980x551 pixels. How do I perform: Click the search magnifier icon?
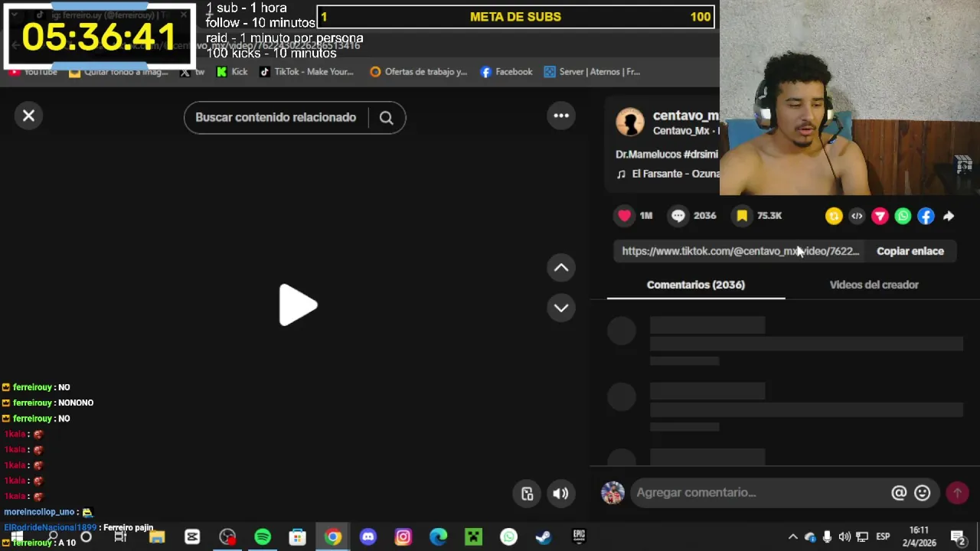click(386, 118)
